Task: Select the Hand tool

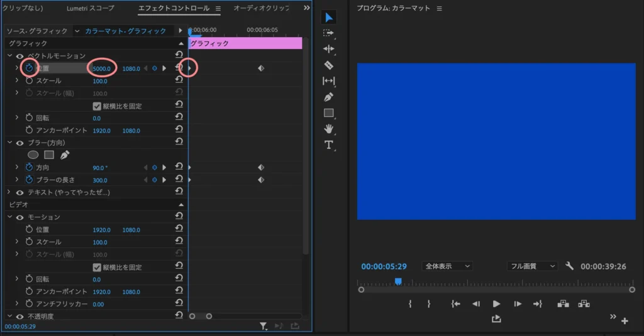Action: click(328, 129)
